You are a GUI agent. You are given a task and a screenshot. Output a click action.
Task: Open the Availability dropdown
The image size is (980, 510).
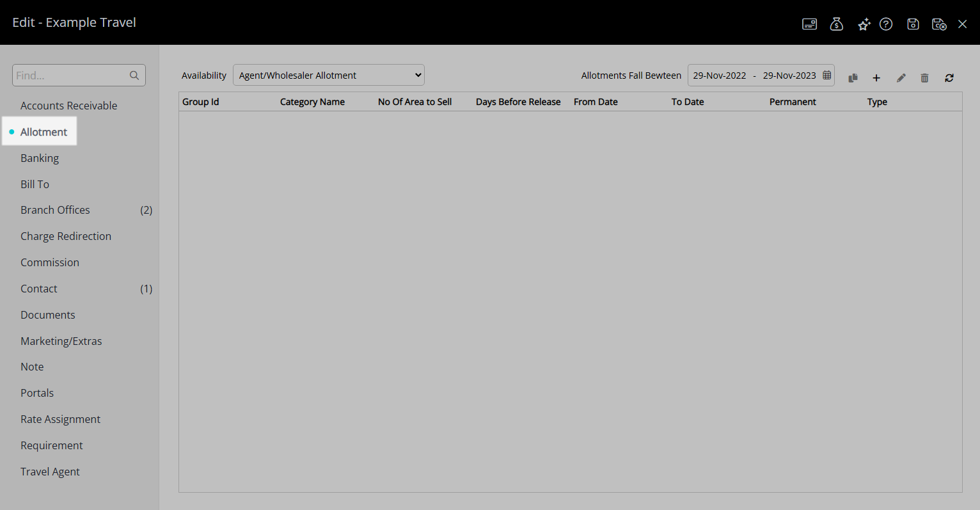point(329,76)
